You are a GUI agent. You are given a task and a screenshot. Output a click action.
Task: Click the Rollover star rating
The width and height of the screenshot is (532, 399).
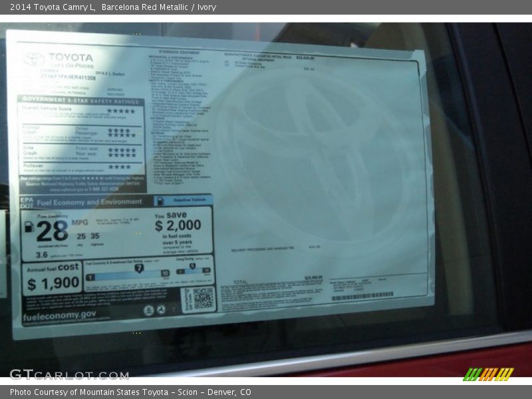[119, 167]
